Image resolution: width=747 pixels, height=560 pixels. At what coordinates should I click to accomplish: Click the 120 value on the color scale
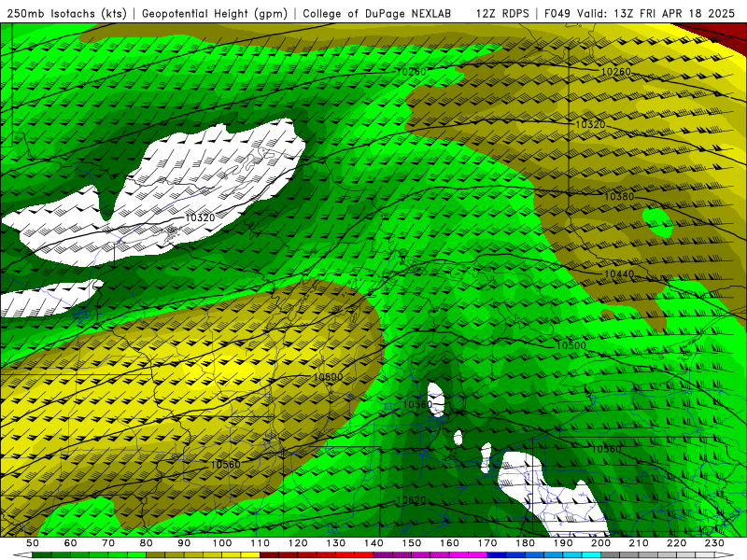tap(298, 543)
